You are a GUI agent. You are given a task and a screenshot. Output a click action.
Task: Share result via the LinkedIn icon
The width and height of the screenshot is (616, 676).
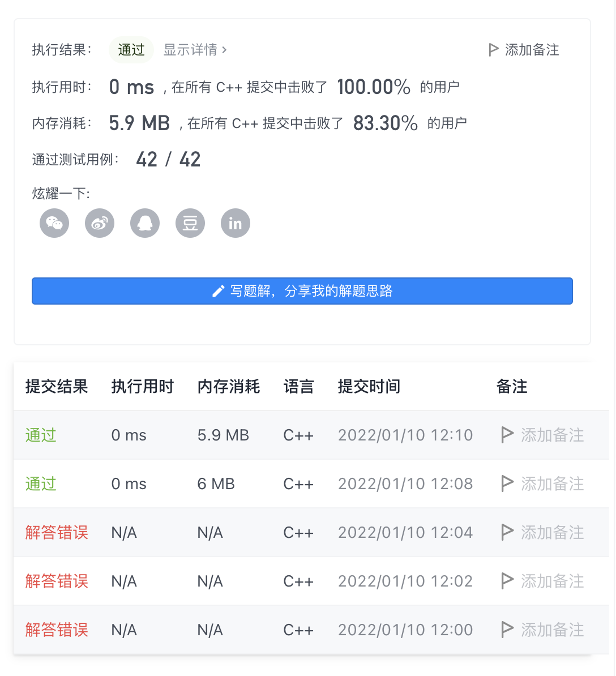point(235,223)
